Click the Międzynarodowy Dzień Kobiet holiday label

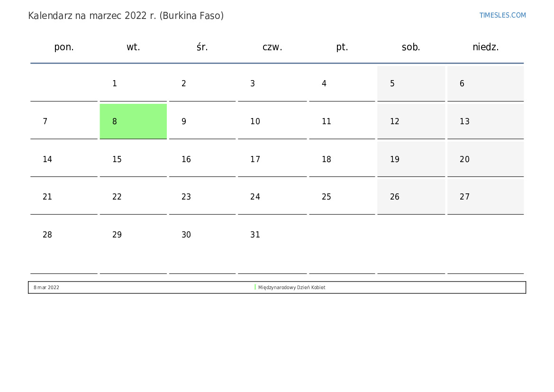tap(291, 288)
